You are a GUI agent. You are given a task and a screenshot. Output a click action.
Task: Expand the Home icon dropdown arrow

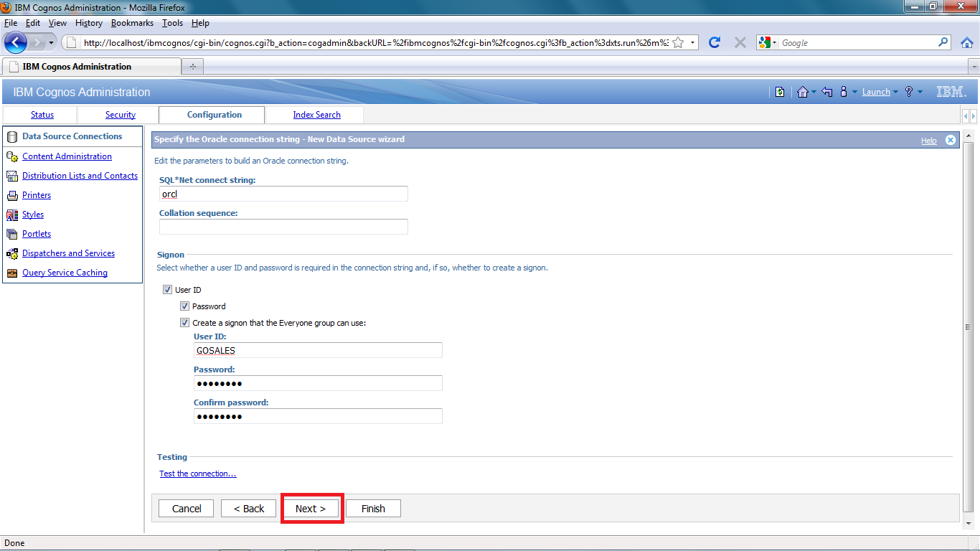click(814, 93)
